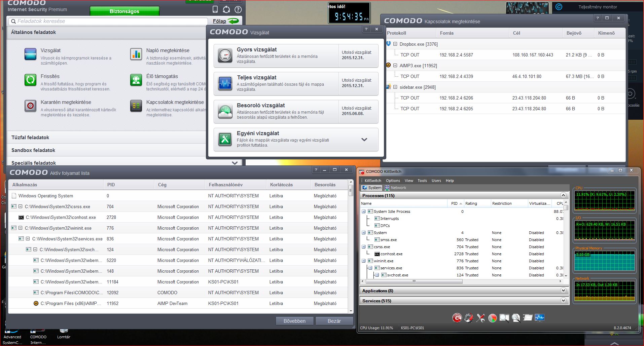The image size is (644, 346).
Task: Expand the Applications (8) section in KillSwitch
Action: [563, 291]
